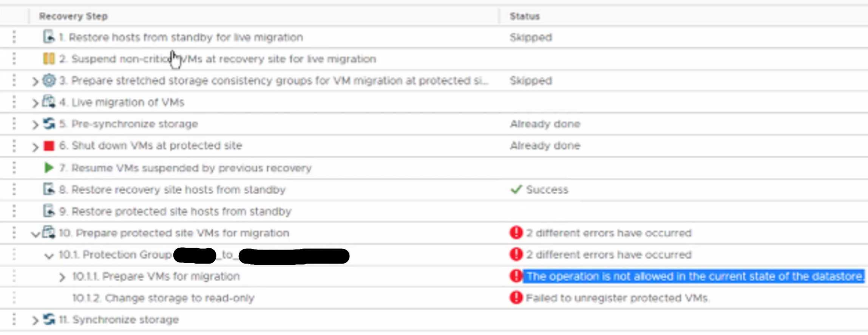This screenshot has width=868, height=335.
Task: Collapse step 10 Prepare protected site VMs
Action: point(35,234)
